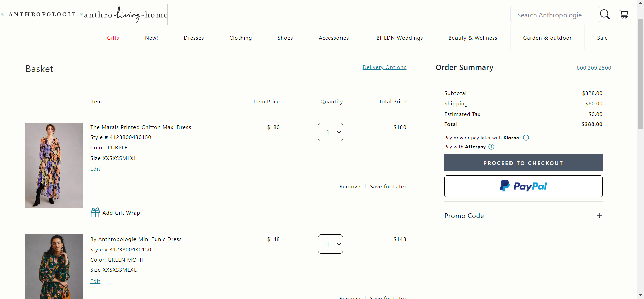The width and height of the screenshot is (644, 299).
Task: Click the scrollbar down arrow
Action: tap(641, 295)
